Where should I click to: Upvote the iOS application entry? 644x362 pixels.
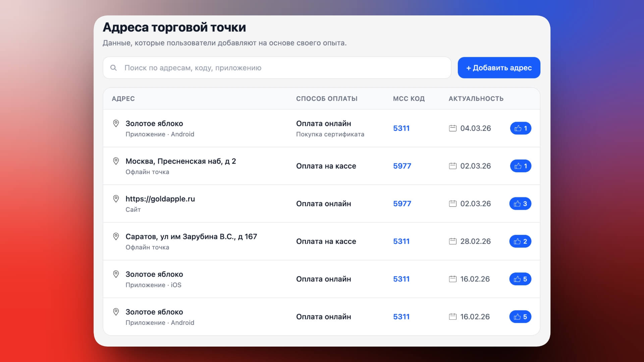[520, 279]
